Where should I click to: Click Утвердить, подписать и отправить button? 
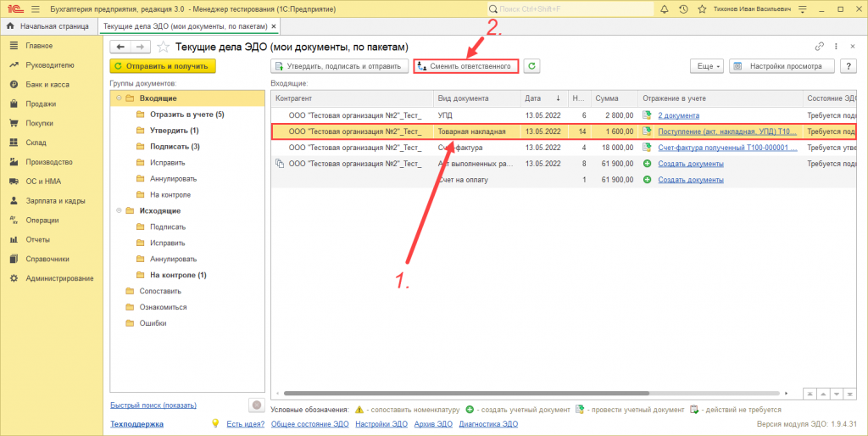point(339,66)
